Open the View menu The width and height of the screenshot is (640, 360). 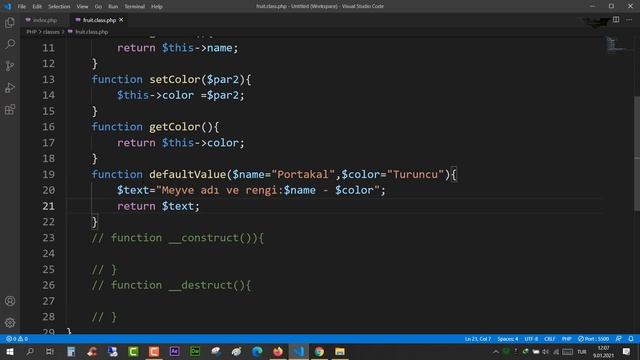point(82,6)
